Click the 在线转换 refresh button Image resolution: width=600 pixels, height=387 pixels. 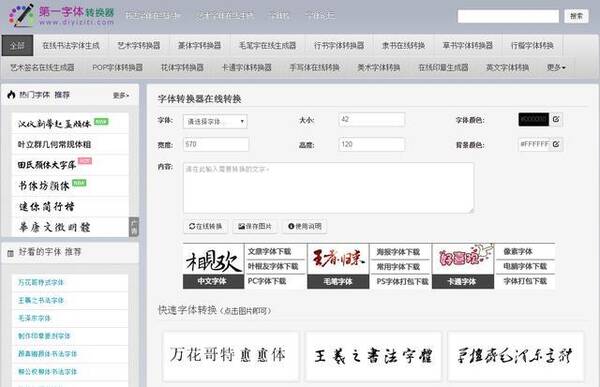(205, 226)
